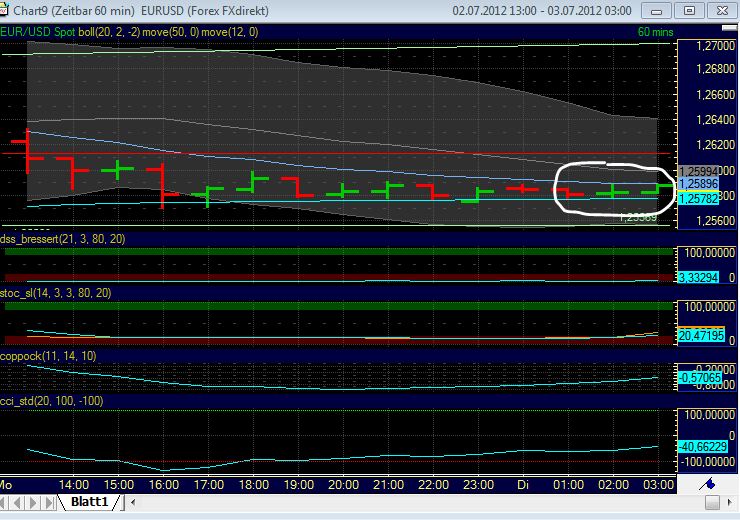This screenshot has width=740, height=520.
Task: Minimize the Chart9 window
Action: [656, 10]
